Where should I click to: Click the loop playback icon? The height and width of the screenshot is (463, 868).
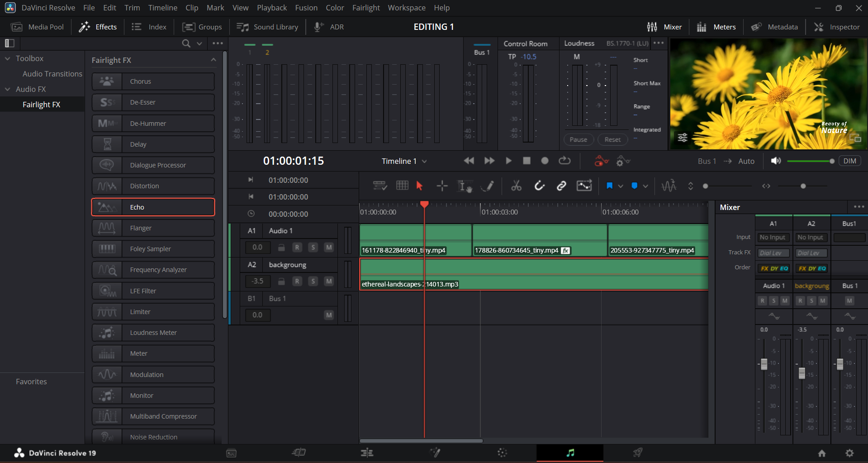[564, 161]
